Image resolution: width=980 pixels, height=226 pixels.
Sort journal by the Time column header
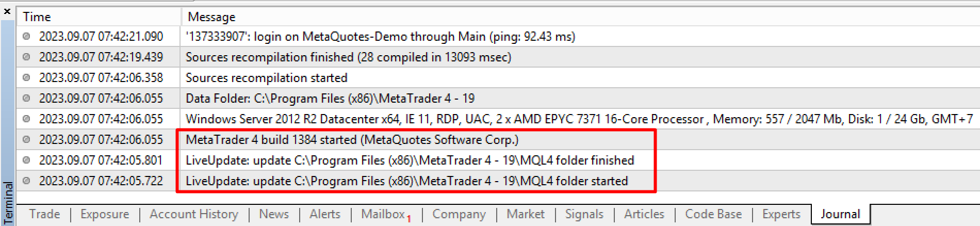pos(99,17)
